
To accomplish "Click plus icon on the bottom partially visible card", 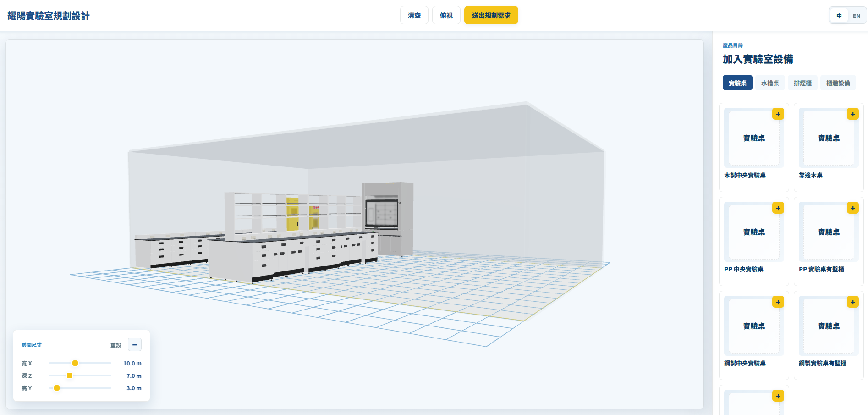I will 778,396.
